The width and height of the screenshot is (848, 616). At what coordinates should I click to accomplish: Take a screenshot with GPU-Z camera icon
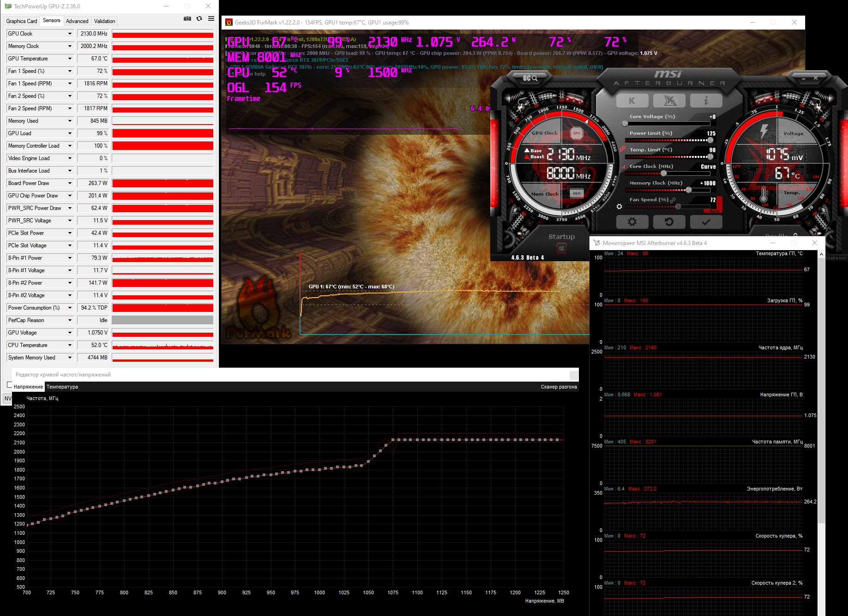pos(187,18)
